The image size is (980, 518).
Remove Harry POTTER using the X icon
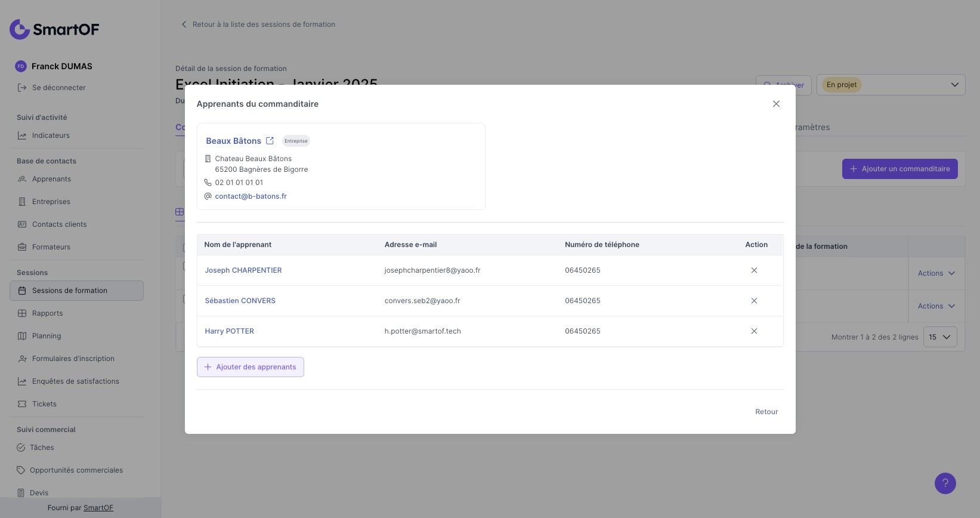[x=754, y=331]
